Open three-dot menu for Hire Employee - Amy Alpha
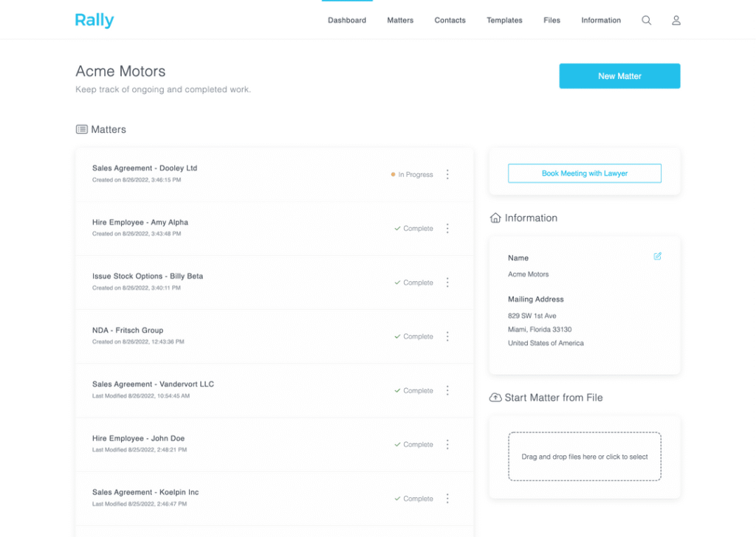 click(447, 229)
